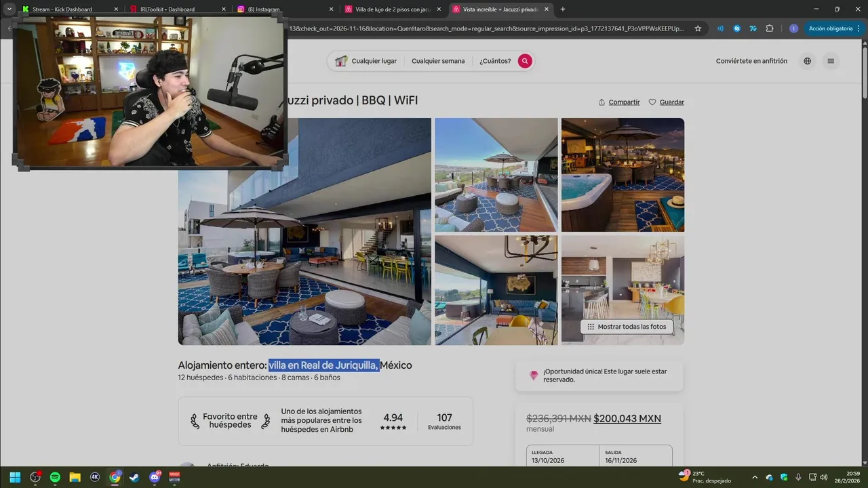The image size is (868, 488).
Task: Click Conviértete en anfitrión link
Action: click(751, 61)
